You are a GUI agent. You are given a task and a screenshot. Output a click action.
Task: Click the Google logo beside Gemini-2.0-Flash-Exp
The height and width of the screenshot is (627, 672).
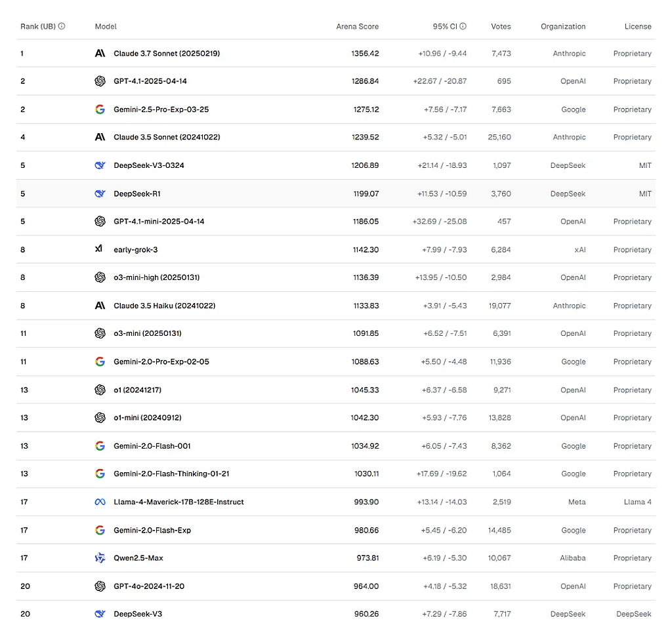tap(100, 530)
